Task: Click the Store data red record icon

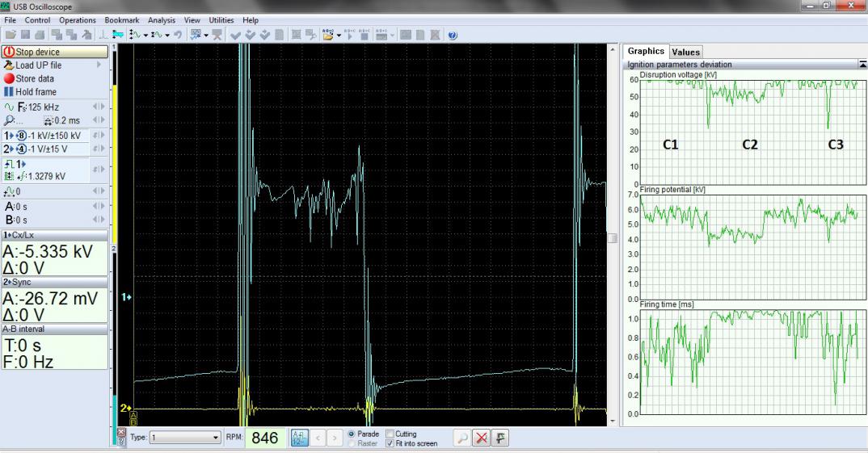Action: click(10, 78)
